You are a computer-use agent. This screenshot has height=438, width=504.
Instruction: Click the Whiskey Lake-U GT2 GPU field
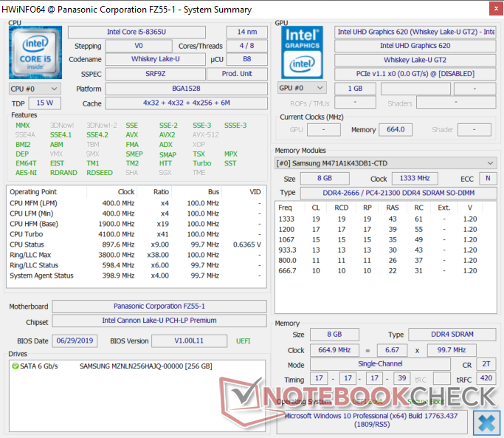[415, 60]
